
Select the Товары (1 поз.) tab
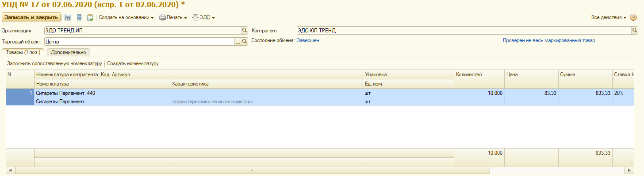[23, 52]
